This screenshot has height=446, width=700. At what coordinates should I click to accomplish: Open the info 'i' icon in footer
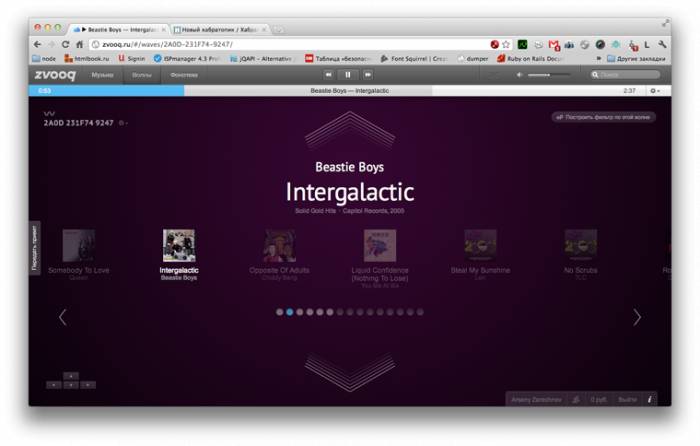point(650,400)
